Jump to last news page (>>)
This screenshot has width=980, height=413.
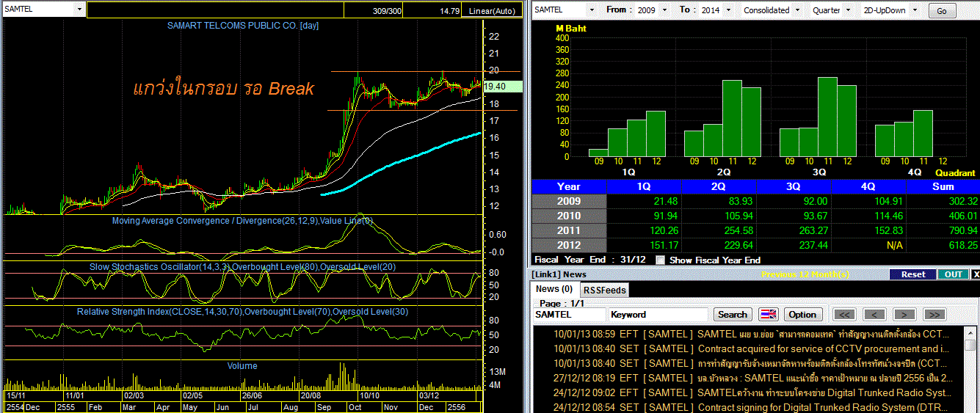pyautogui.click(x=933, y=314)
